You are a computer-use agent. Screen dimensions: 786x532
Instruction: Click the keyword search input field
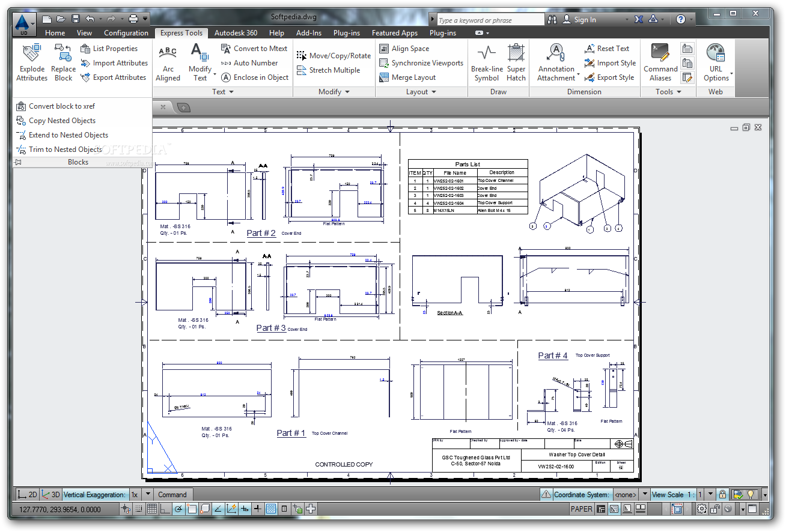[x=490, y=20]
